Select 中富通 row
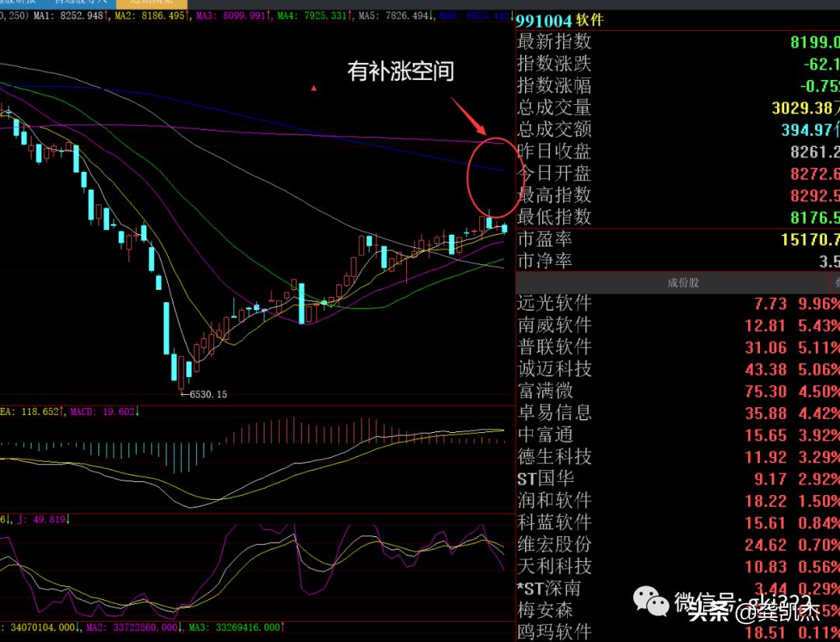This screenshot has width=840, height=642. (x=678, y=435)
